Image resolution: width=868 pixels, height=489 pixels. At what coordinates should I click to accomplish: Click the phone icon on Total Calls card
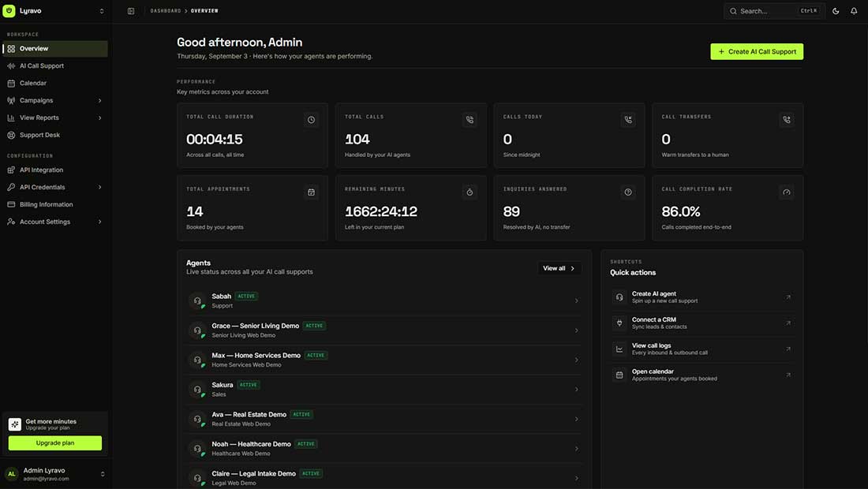pyautogui.click(x=470, y=120)
